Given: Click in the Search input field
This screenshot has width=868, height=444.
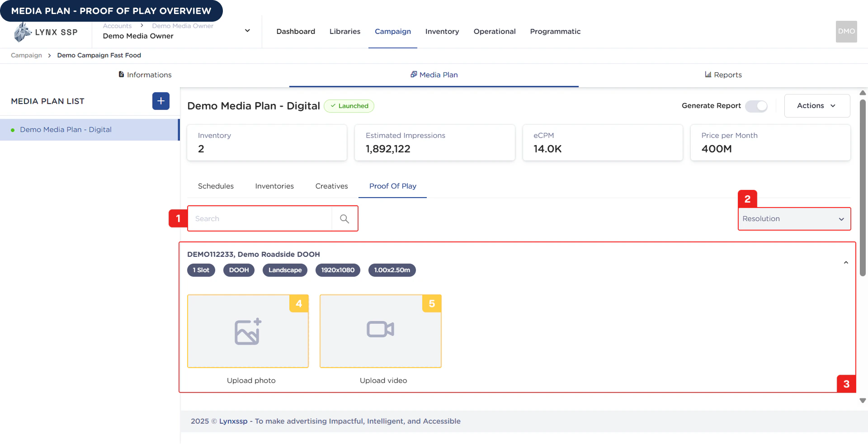Looking at the screenshot, I should point(260,219).
